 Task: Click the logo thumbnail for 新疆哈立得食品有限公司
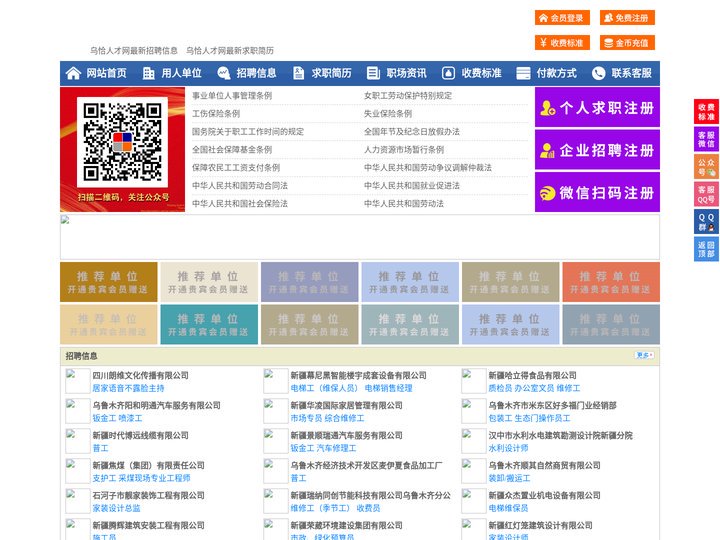coord(473,381)
